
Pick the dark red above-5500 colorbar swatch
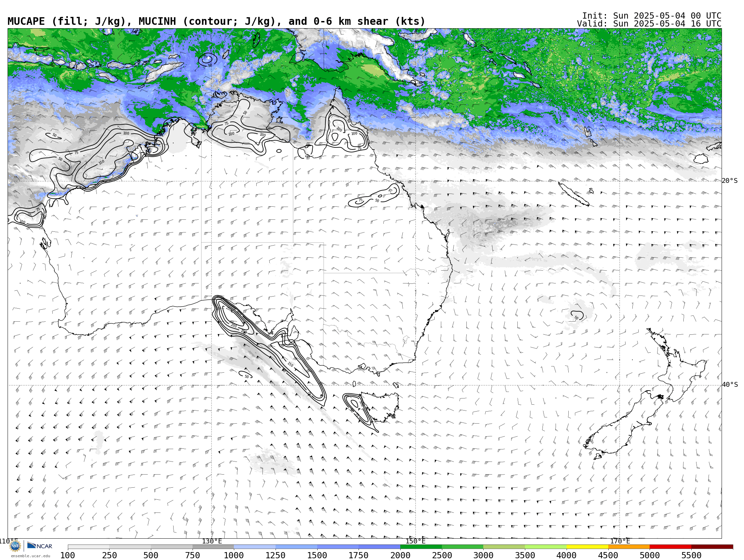pos(712,547)
